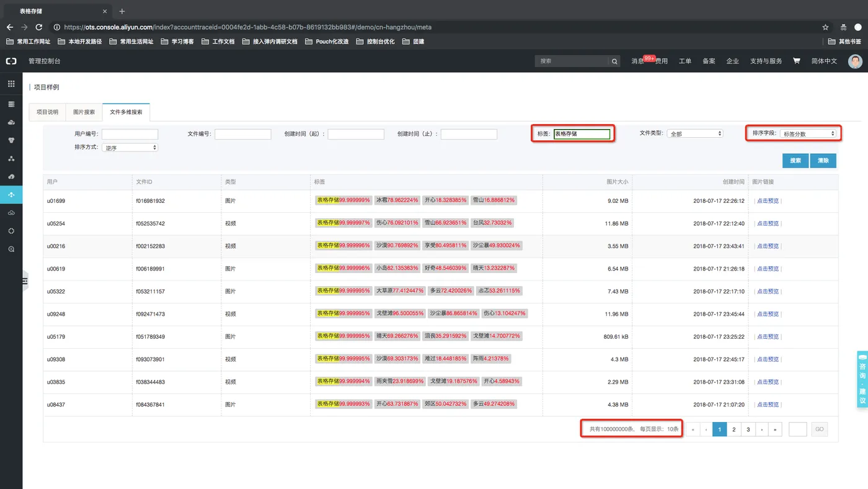Click the Aliyun logo in console header
The width and height of the screenshot is (868, 489).
click(x=11, y=61)
